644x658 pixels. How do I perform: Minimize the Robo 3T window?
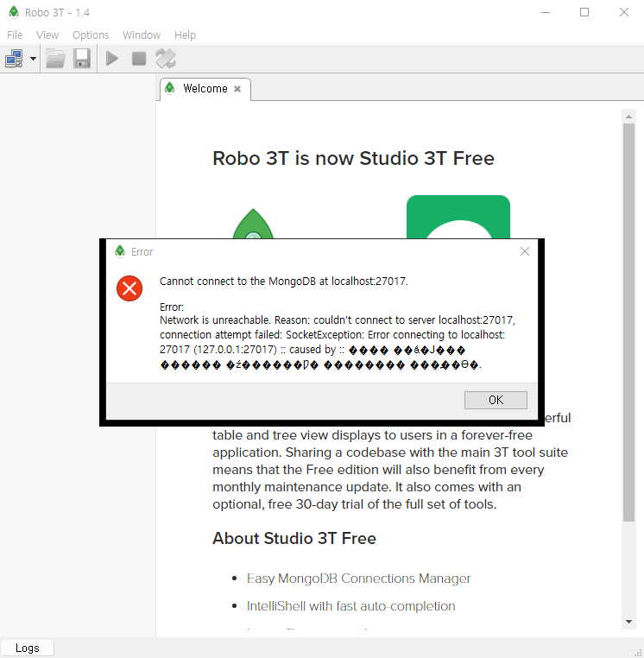[546, 12]
